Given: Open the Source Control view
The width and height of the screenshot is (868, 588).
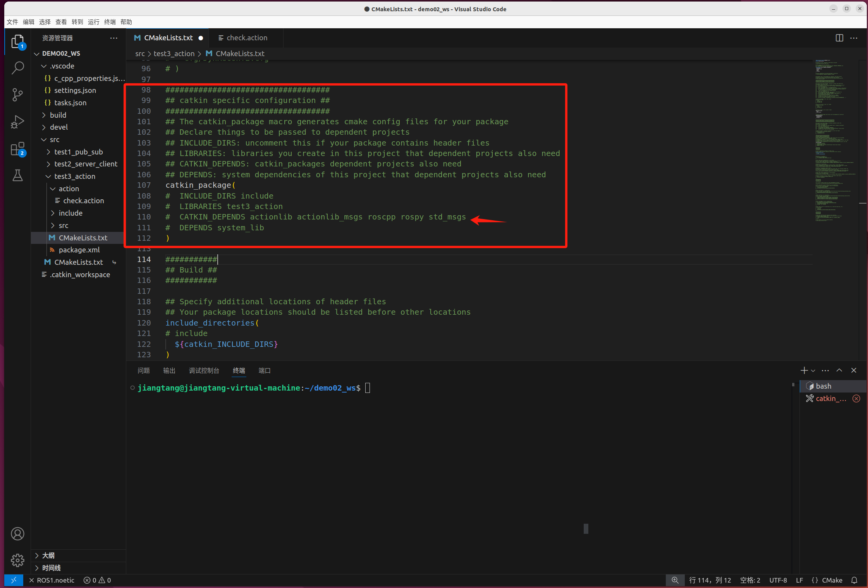Looking at the screenshot, I should tap(17, 95).
